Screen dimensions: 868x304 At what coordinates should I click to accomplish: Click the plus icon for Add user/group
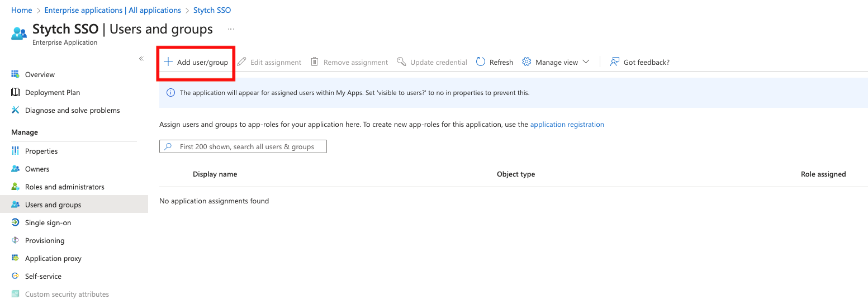click(x=168, y=62)
